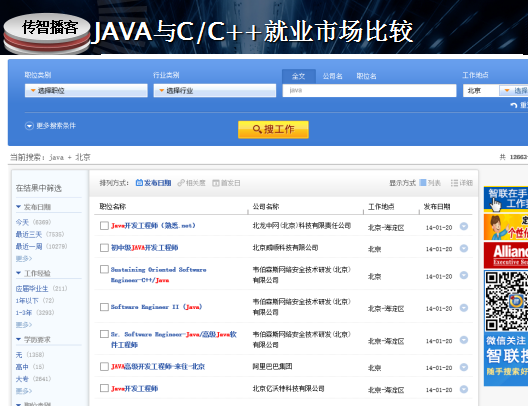Expand details arrow for 北京亿沃特科技 row
This screenshot has width=528, height=406.
464,389
